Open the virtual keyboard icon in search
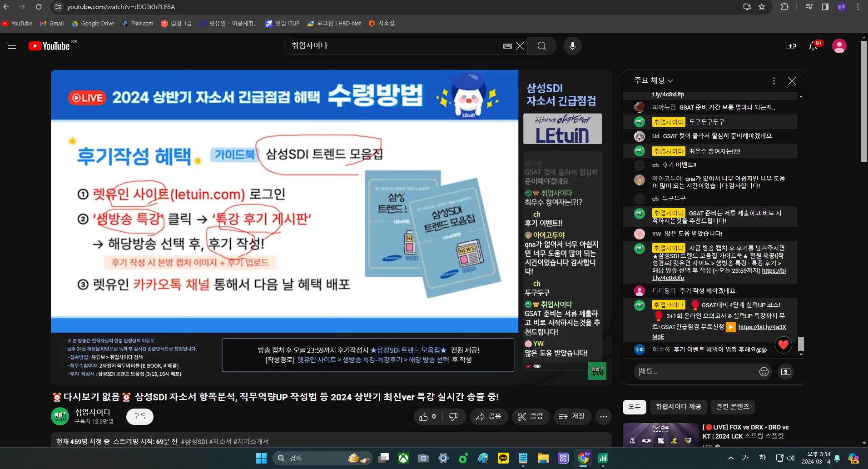 [x=507, y=46]
